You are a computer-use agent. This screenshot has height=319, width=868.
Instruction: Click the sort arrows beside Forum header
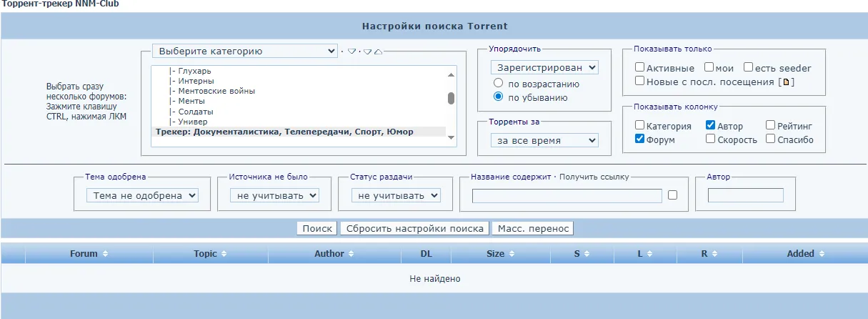[x=106, y=254]
